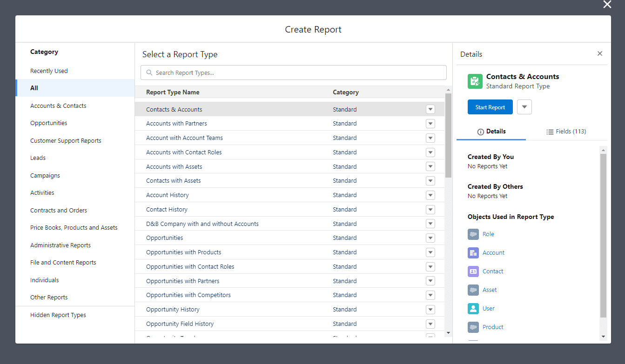Open dropdown for Opportunities with Products row

click(430, 252)
